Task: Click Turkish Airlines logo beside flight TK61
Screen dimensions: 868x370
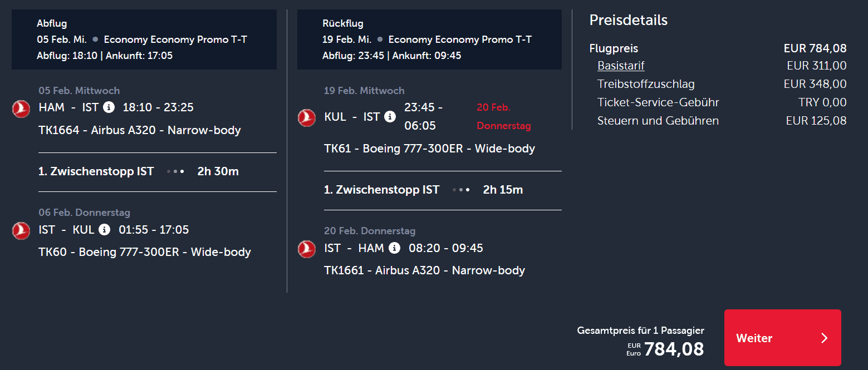Action: point(307,118)
